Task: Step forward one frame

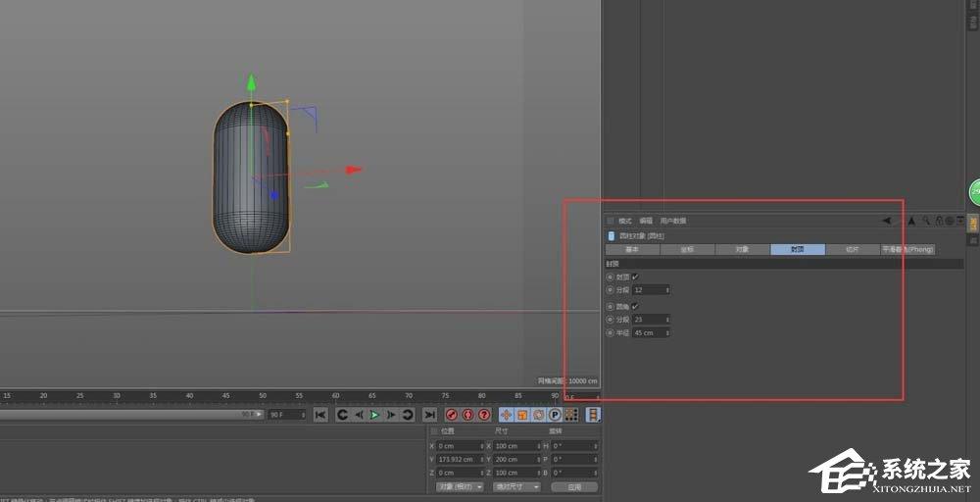Action: coord(391,415)
